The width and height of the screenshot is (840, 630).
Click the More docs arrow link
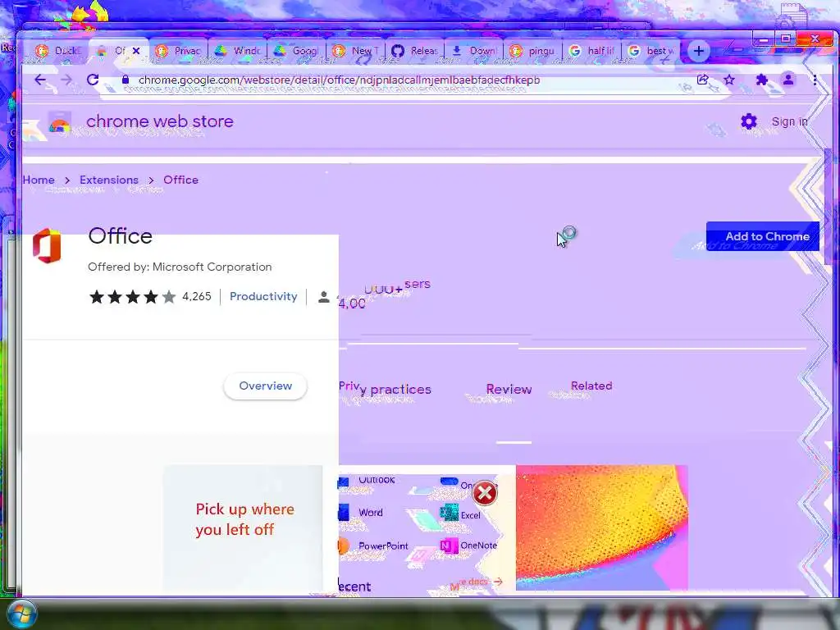476,582
